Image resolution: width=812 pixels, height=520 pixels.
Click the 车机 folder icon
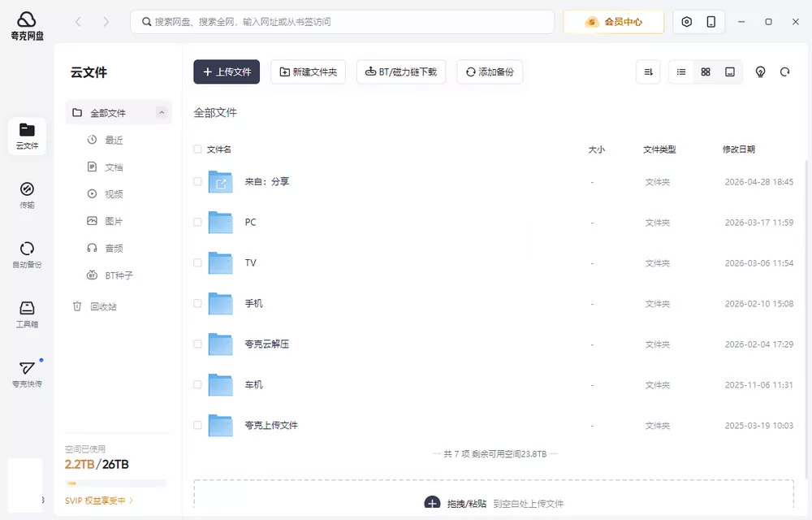click(221, 384)
